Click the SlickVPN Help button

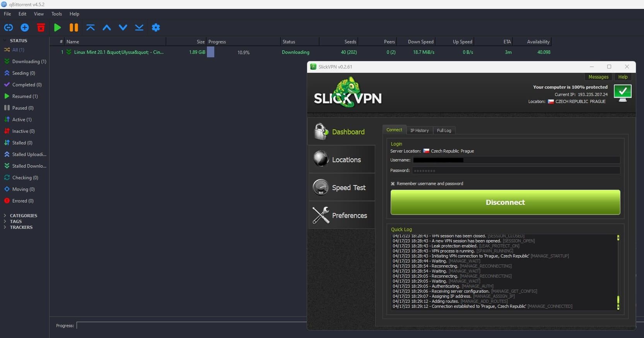[x=623, y=77]
